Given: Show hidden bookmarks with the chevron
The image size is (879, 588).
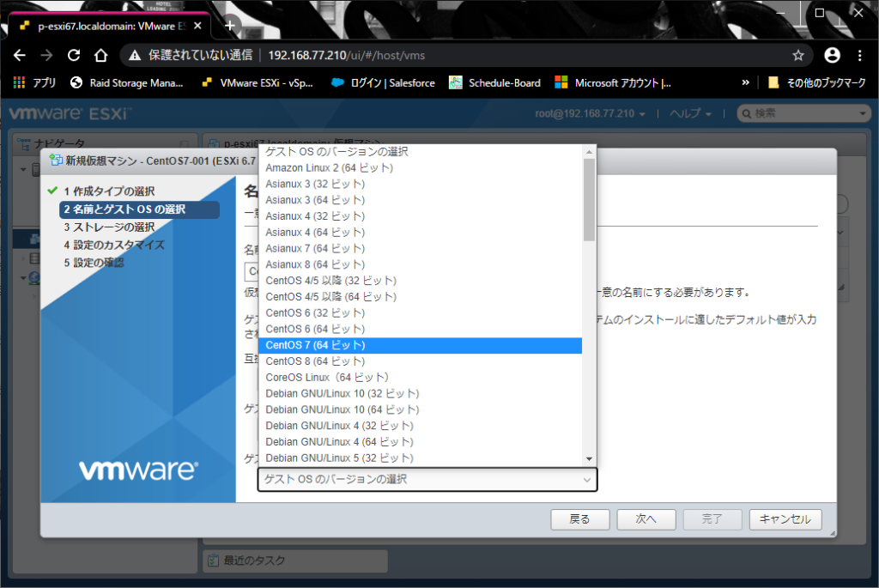Looking at the screenshot, I should click(x=746, y=82).
